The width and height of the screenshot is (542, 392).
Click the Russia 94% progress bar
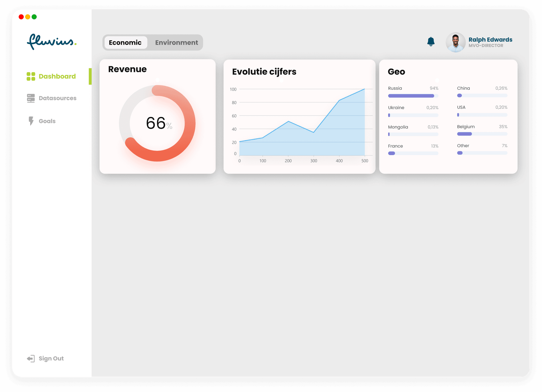tap(413, 96)
